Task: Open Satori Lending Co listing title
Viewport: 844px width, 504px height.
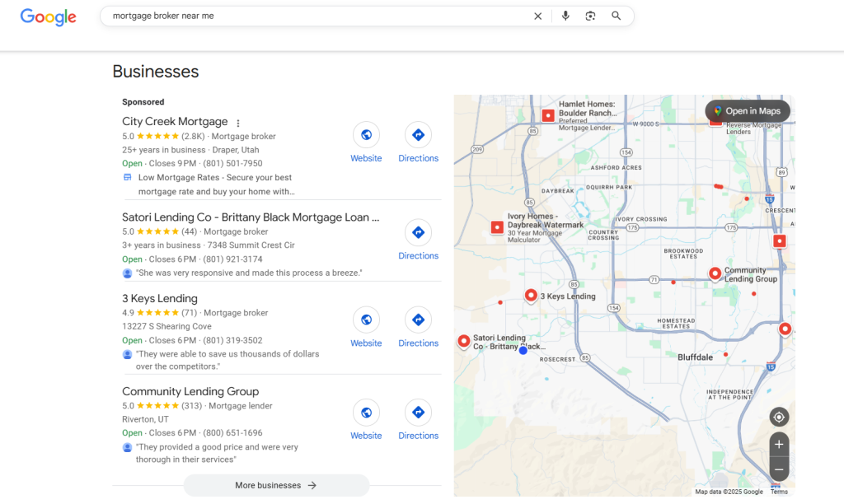Action: 251,217
